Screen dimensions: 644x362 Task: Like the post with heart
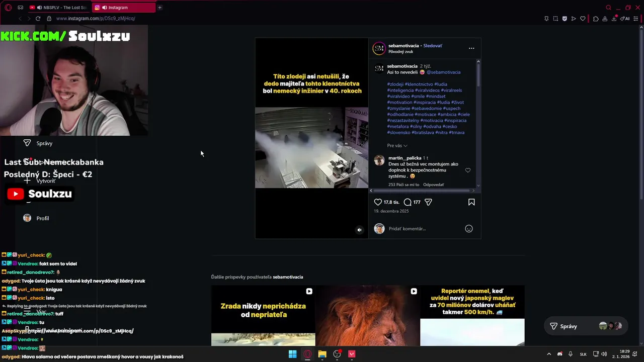click(x=378, y=202)
